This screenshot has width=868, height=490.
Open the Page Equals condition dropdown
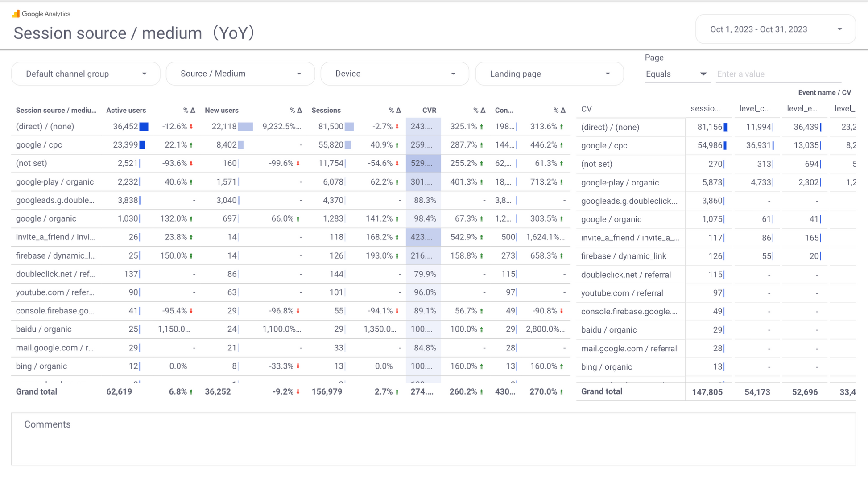[676, 74]
